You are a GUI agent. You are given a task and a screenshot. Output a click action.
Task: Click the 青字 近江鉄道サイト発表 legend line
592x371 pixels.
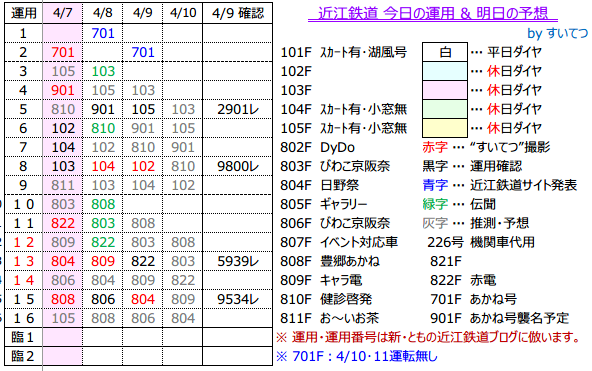click(x=500, y=185)
